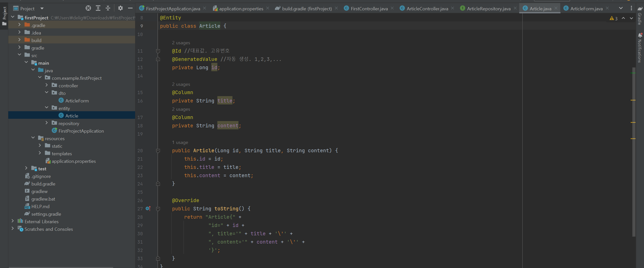This screenshot has height=268, width=644.
Task: Click the override gutter icon at line 27
Action: point(148,209)
